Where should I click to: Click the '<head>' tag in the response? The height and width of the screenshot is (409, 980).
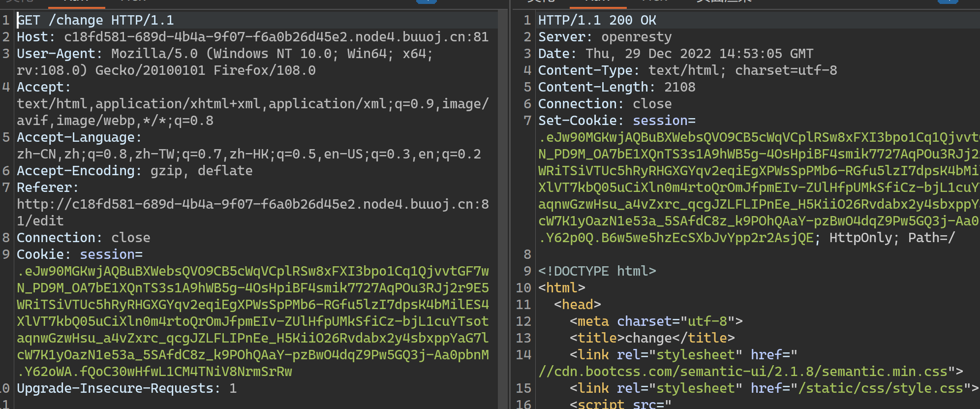(x=577, y=305)
